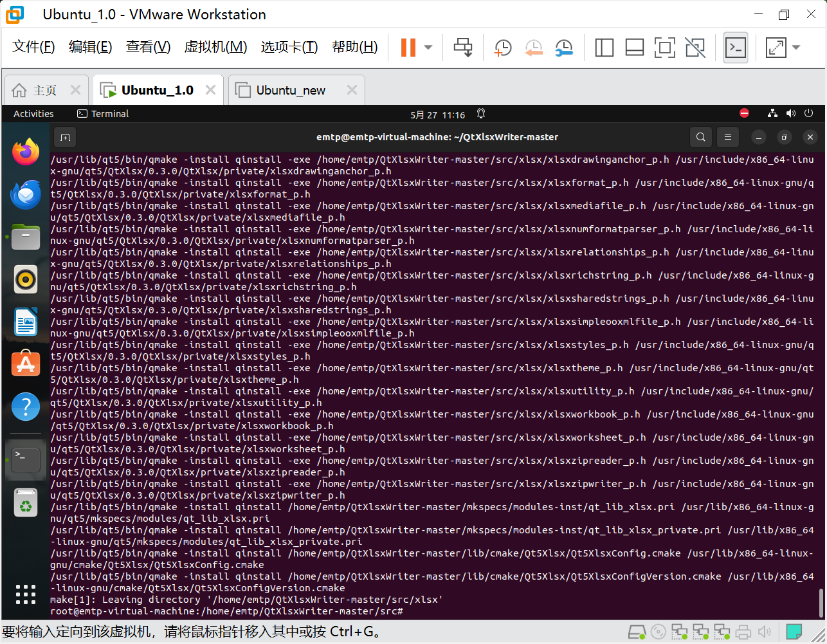Open the 选项卡(T) menu

point(289,47)
